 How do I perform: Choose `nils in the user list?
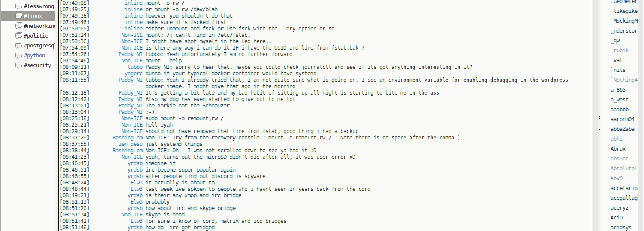point(618,70)
